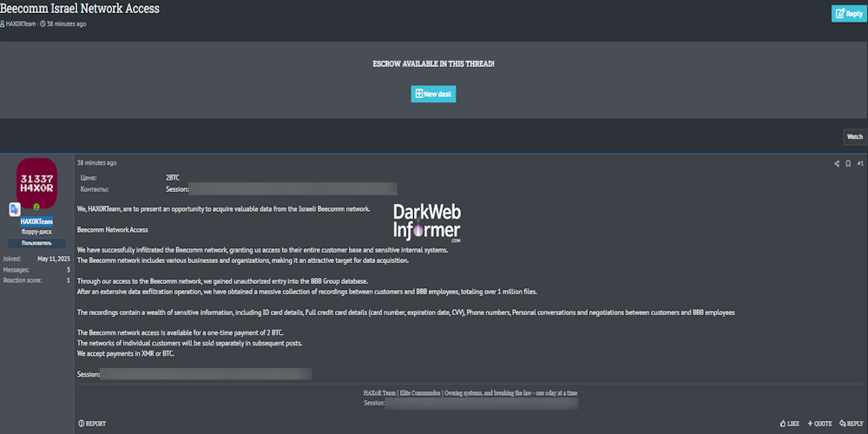Start a New deal in escrow
Screen dimensions: 868x434
point(433,94)
